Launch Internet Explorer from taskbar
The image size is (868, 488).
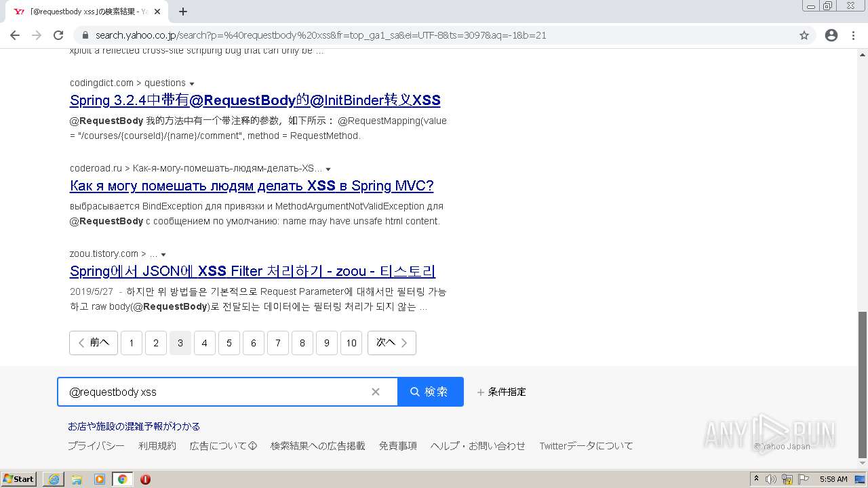(54, 479)
